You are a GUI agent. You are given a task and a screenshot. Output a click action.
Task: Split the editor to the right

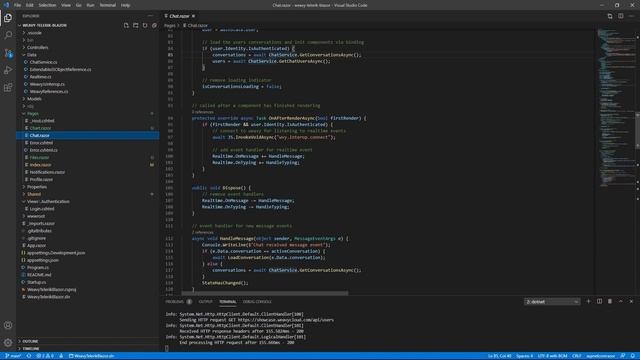pyautogui.click(x=620, y=16)
